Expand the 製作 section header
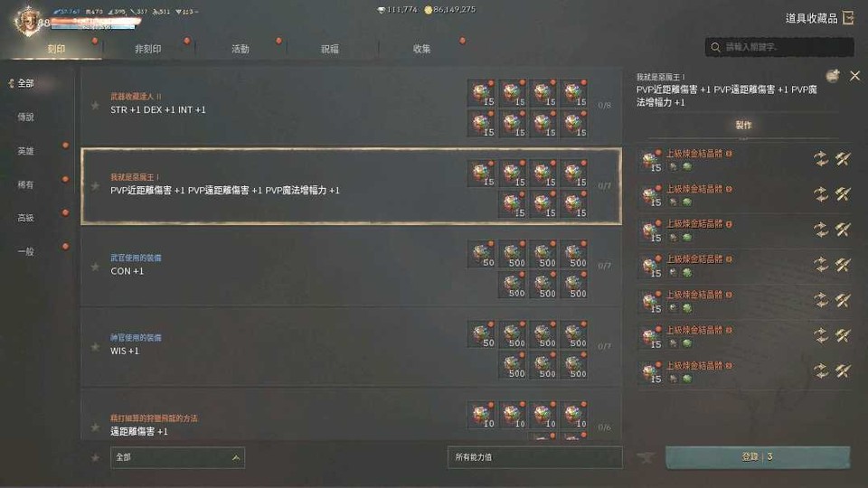868x488 pixels. pos(743,125)
